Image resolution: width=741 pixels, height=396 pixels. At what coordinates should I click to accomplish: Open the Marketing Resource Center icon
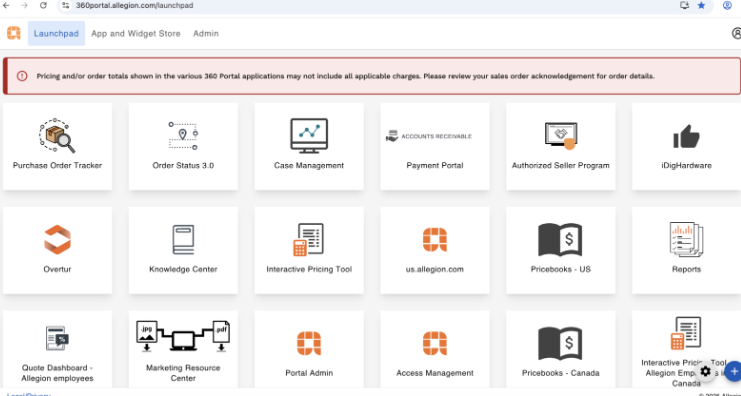click(183, 336)
